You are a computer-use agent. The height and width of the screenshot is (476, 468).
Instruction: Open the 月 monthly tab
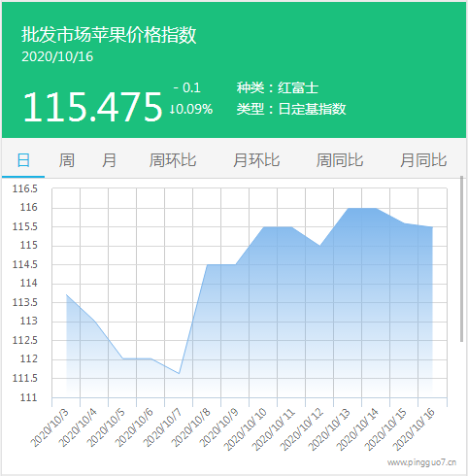pyautogui.click(x=109, y=160)
